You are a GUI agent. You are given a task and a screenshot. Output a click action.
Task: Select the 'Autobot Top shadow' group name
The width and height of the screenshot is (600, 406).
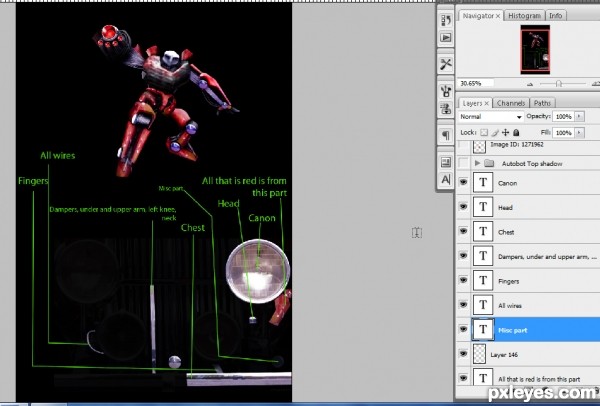[x=532, y=164]
